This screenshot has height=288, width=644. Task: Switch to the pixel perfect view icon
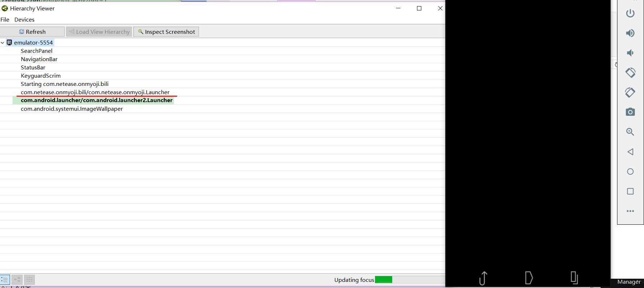pos(29,279)
